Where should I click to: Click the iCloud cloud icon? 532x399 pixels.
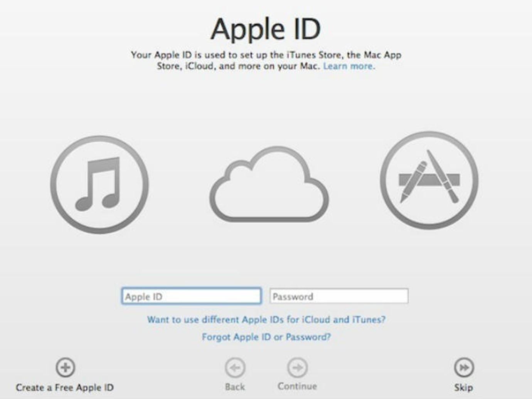[x=269, y=185]
